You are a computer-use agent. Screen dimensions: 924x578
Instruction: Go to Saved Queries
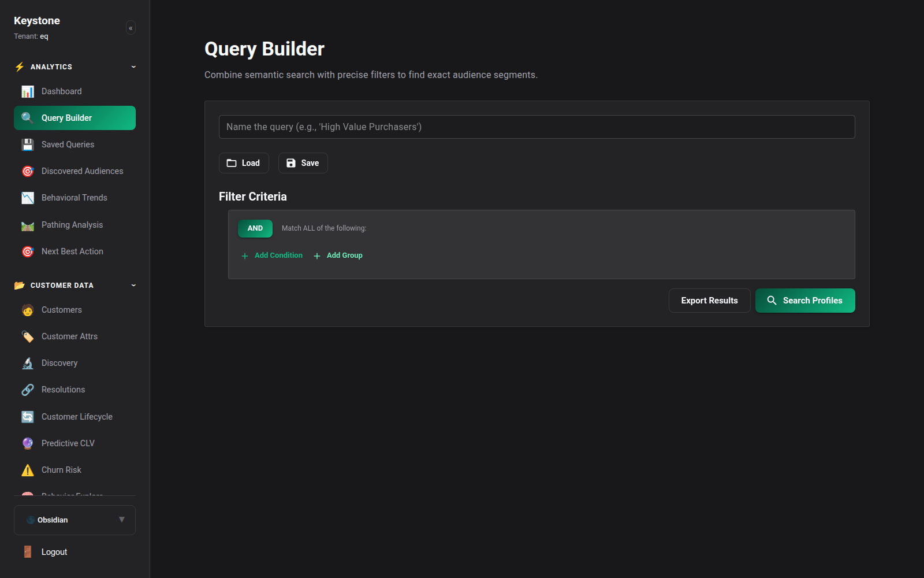74,144
